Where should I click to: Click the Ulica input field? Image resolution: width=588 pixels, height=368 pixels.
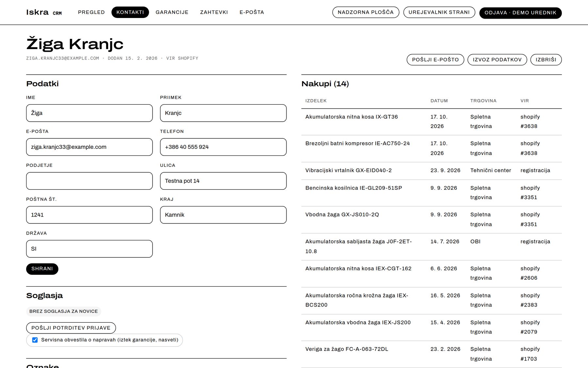click(x=223, y=181)
